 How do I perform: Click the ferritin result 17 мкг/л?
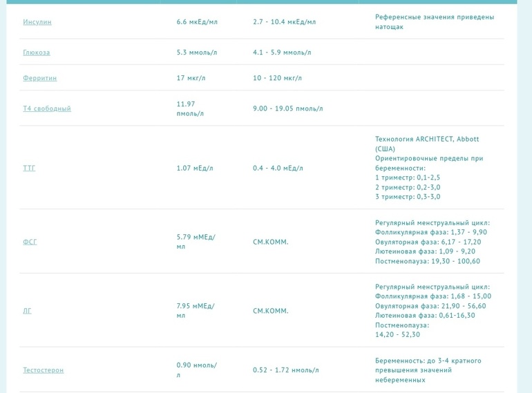(x=191, y=78)
